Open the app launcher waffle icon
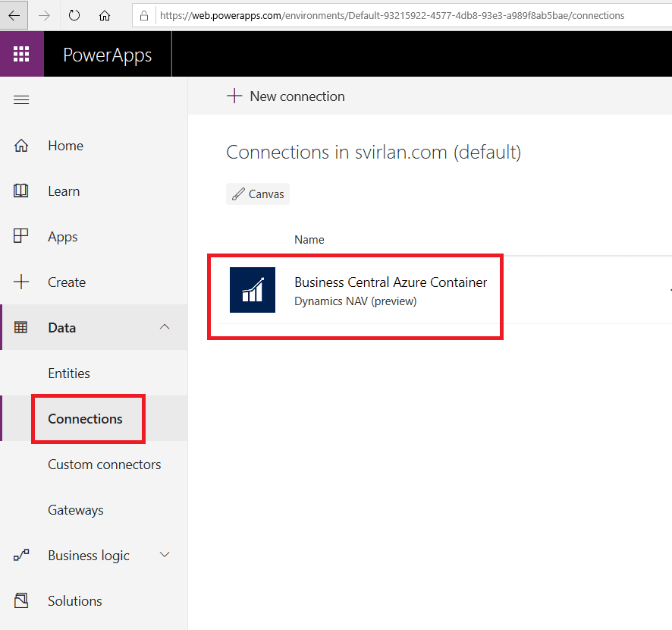 pos(21,54)
